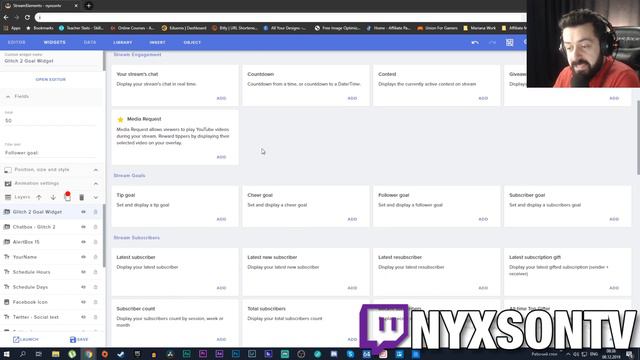640x360 pixels.
Task: Open the Apps bookmark shortcut
Action: [x=12, y=28]
